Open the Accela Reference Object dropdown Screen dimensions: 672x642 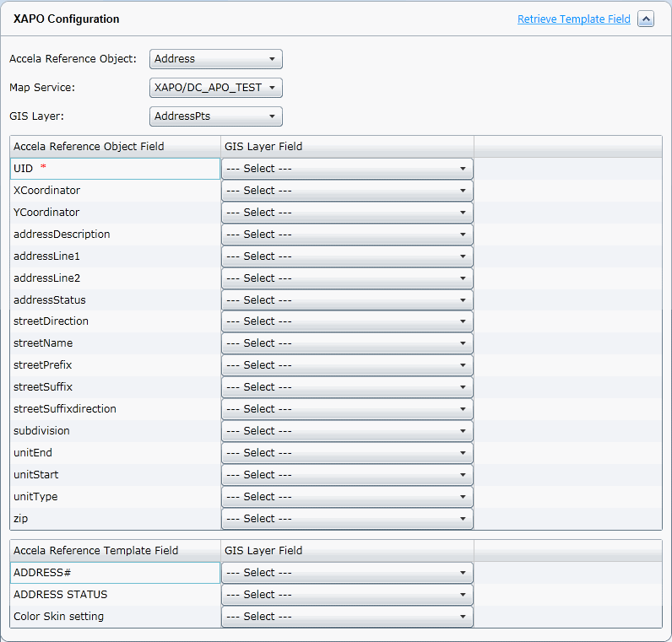[216, 59]
